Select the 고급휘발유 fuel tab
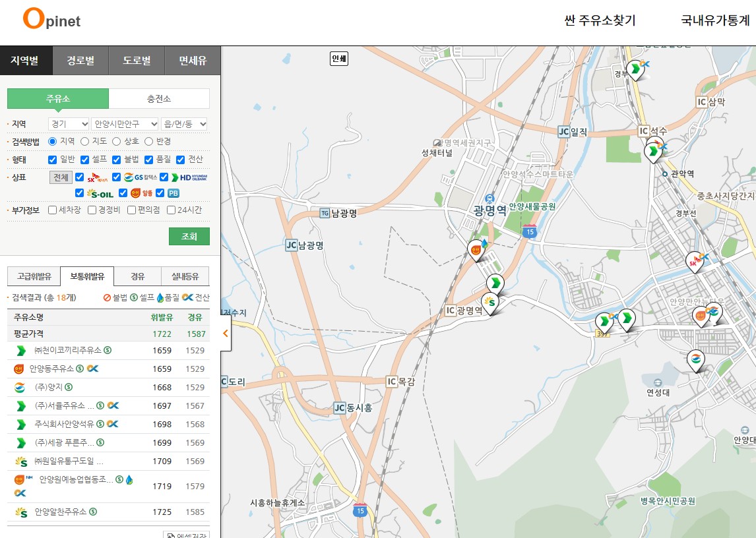The width and height of the screenshot is (756, 538). 34,276
